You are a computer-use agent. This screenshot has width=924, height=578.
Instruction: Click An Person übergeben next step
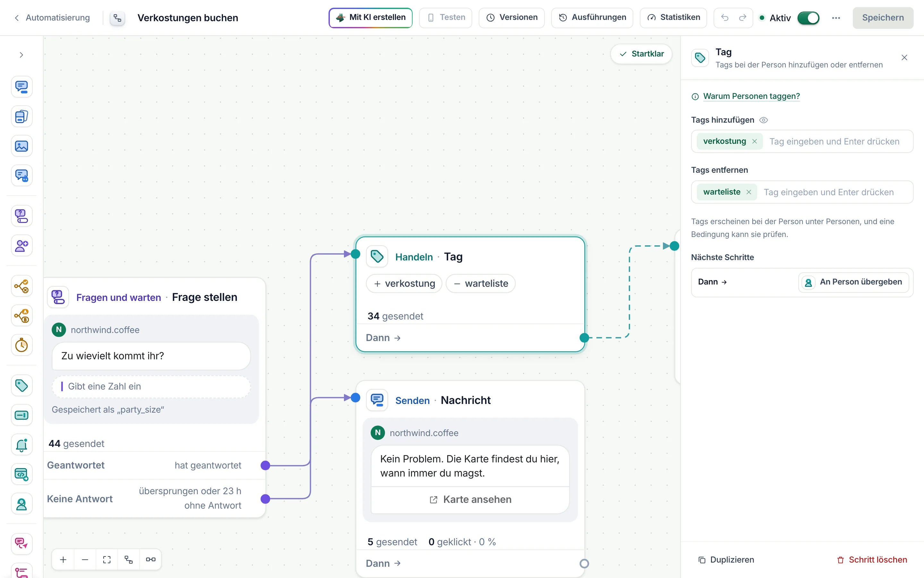pyautogui.click(x=853, y=282)
